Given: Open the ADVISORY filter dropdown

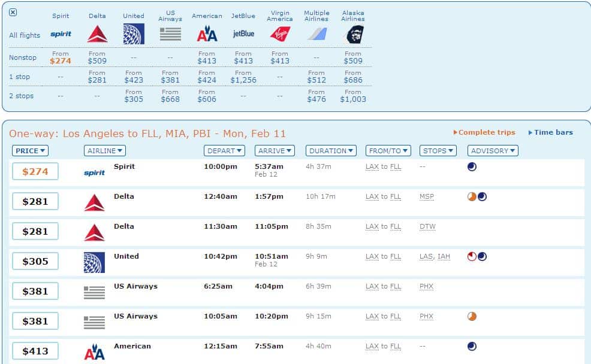Looking at the screenshot, I should coord(493,150).
